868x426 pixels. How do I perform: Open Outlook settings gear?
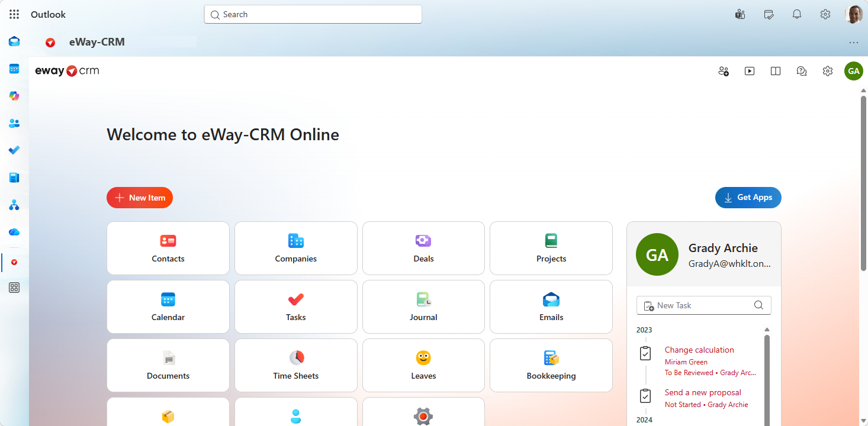click(825, 14)
